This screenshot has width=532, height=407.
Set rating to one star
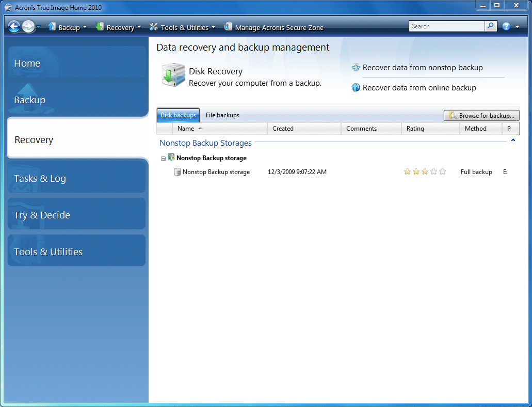407,171
